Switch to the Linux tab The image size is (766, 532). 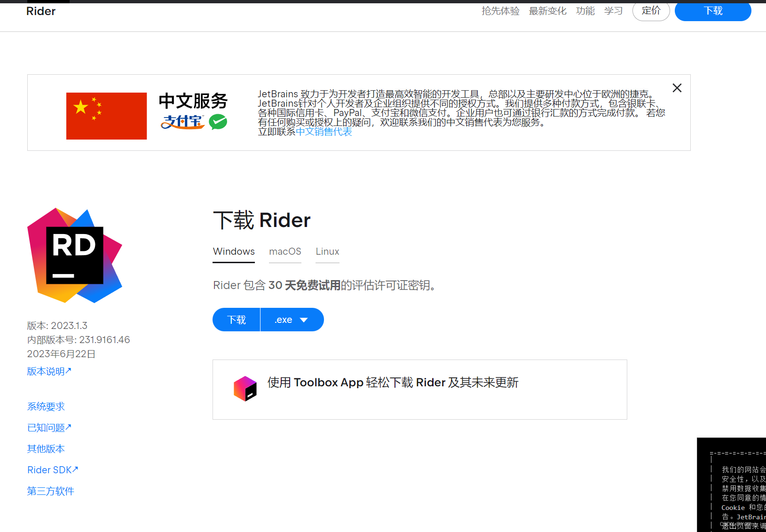(327, 251)
